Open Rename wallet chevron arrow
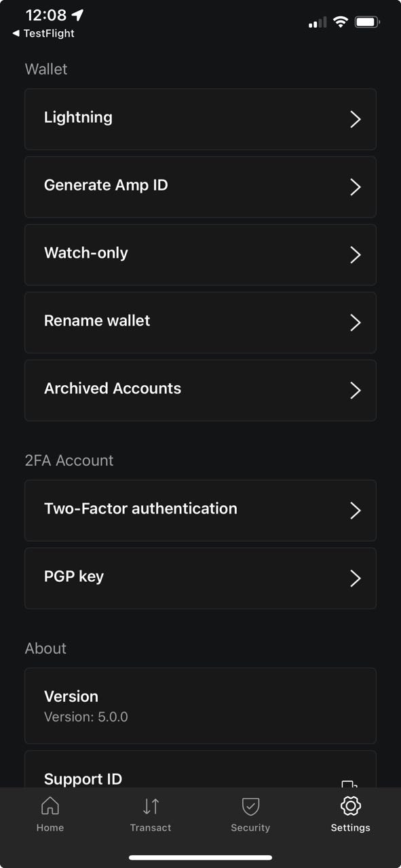Image resolution: width=401 pixels, height=868 pixels. [355, 323]
